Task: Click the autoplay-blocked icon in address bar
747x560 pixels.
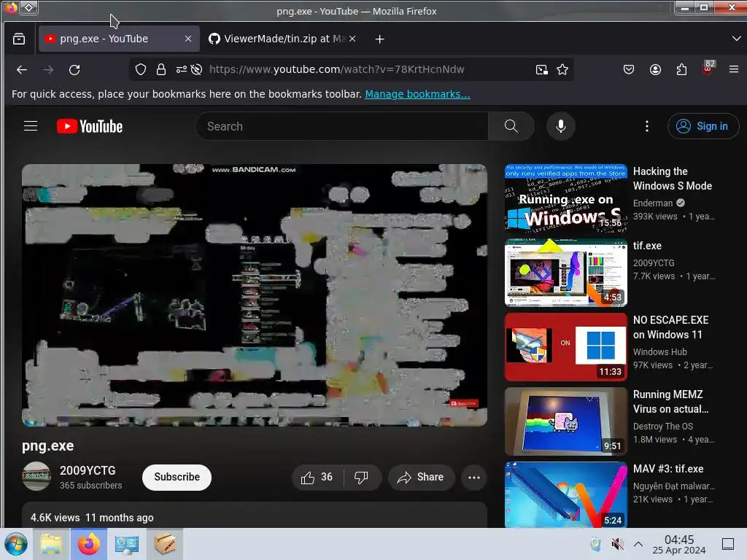Action: pyautogui.click(x=196, y=69)
